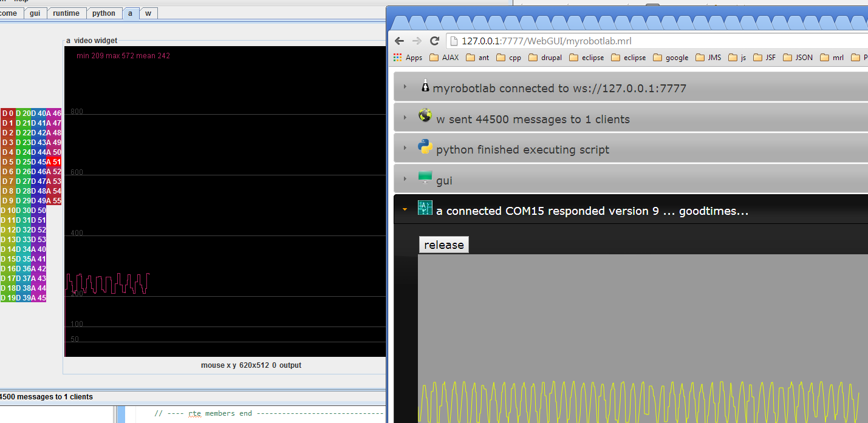The image size is (868, 423).
Task: Expand the 'w sent 44500 messages' panel
Action: coord(630,118)
